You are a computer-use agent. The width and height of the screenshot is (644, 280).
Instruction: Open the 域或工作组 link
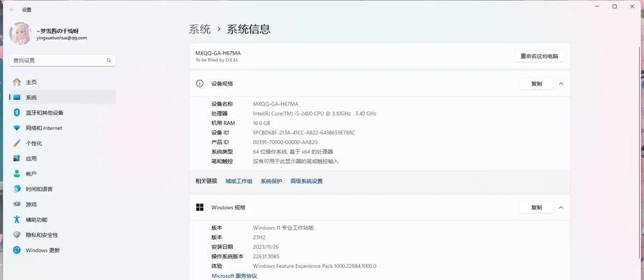pyautogui.click(x=238, y=181)
